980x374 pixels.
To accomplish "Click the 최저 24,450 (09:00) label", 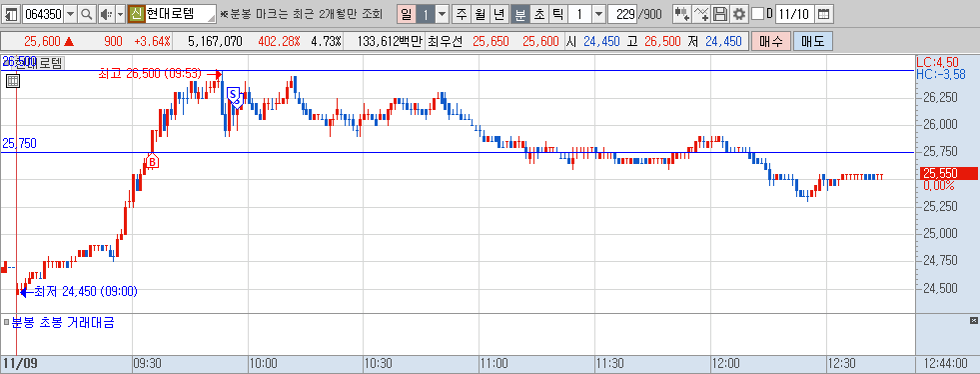I will click(86, 291).
